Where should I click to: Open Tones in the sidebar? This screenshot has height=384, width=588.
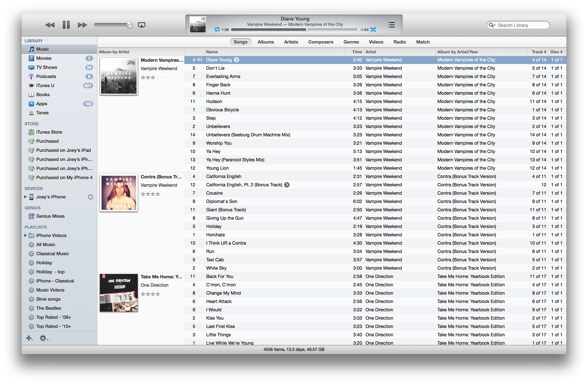59,113
